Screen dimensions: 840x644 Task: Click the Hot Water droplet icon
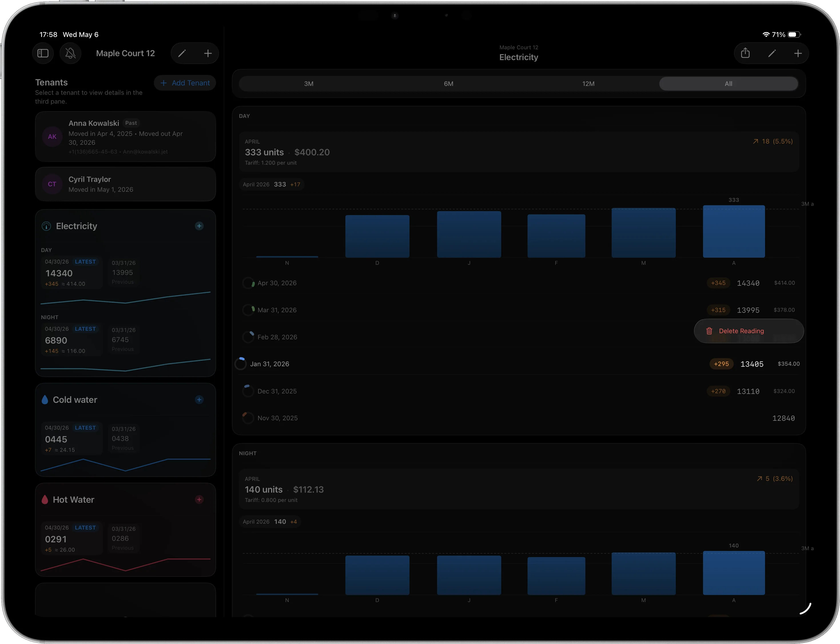[45, 500]
